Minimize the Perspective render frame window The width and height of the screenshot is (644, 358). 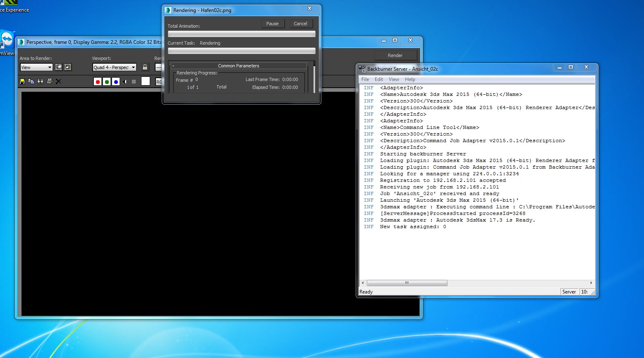click(x=384, y=40)
